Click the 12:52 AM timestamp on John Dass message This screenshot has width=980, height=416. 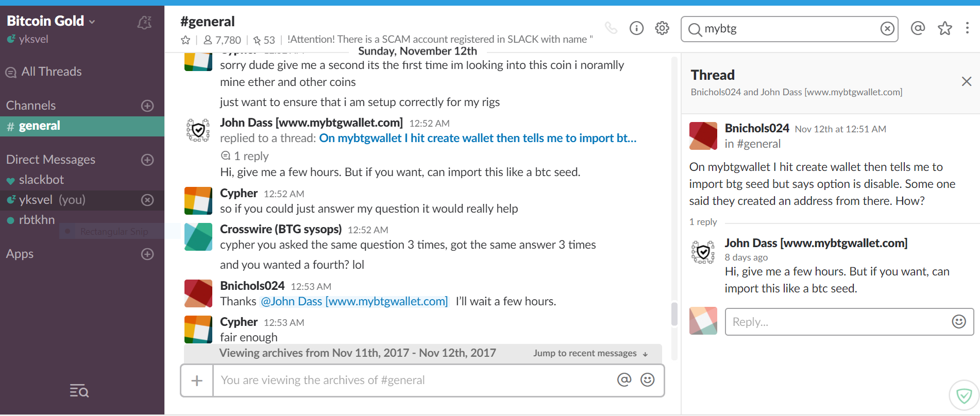click(x=429, y=124)
